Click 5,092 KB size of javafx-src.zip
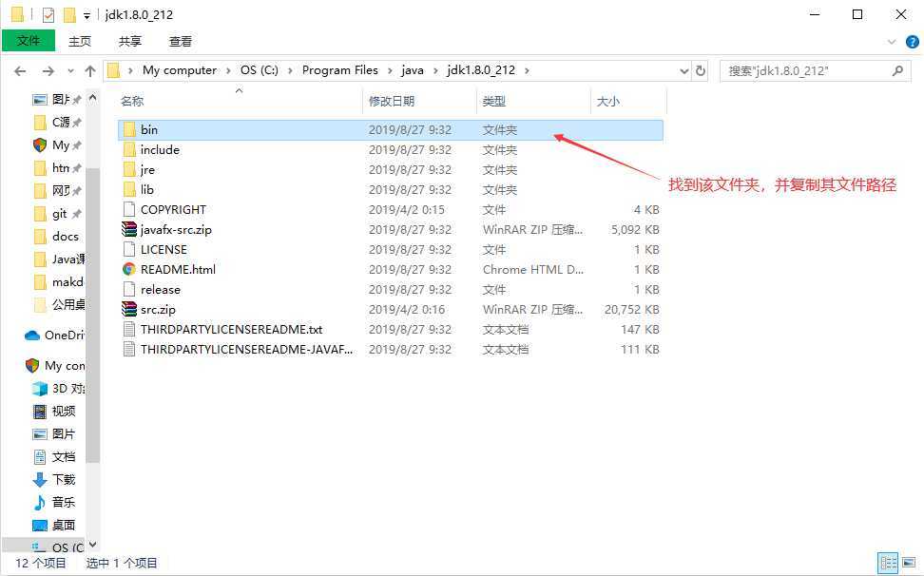The width and height of the screenshot is (924, 576). tap(635, 230)
